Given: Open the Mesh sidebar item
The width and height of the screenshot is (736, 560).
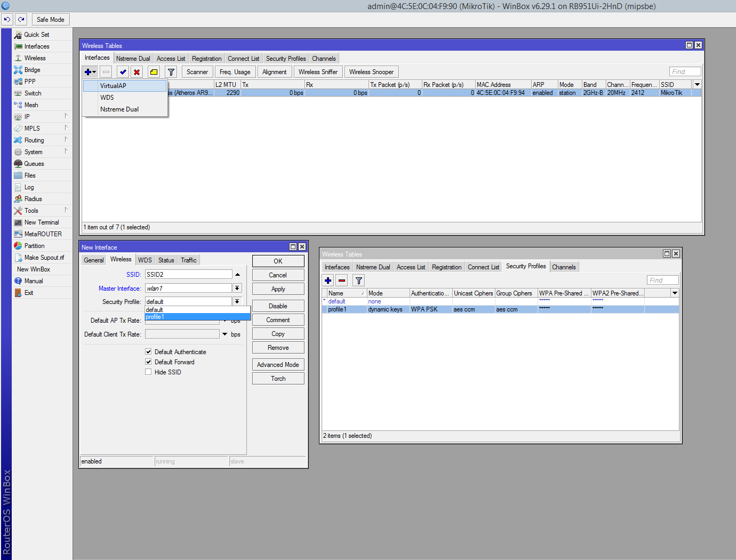Looking at the screenshot, I should tap(31, 105).
